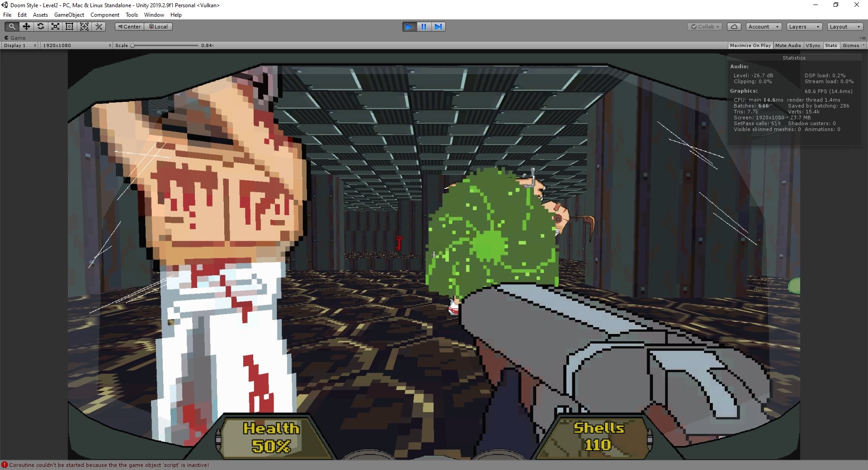Click the Step frame button

(x=438, y=27)
